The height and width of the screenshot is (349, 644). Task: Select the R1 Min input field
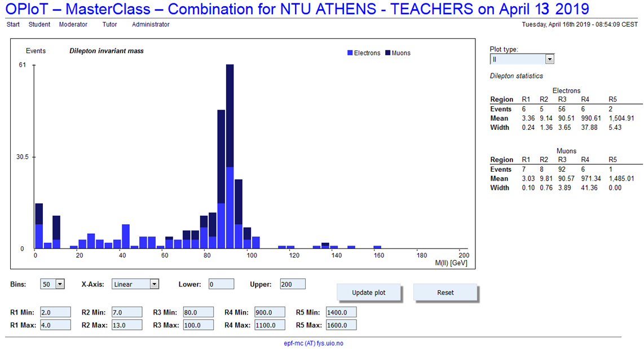55,312
